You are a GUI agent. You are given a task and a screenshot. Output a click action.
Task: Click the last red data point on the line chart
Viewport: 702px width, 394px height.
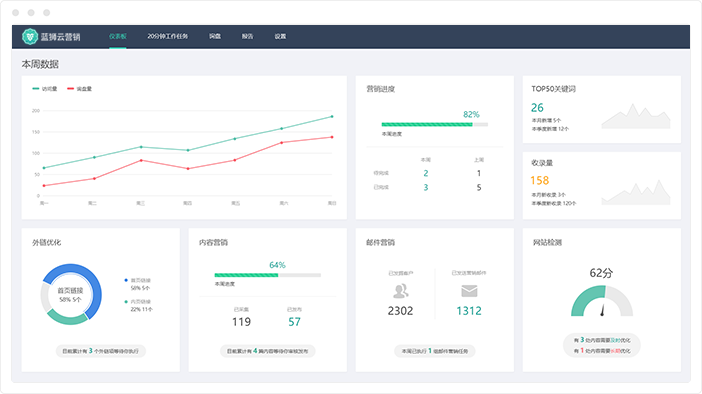[332, 137]
